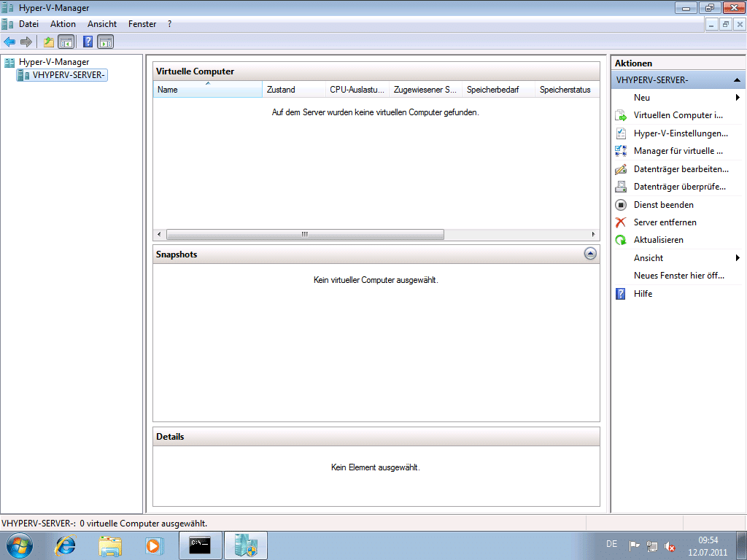Sort by CPU-Auslastung column header

[x=357, y=90]
